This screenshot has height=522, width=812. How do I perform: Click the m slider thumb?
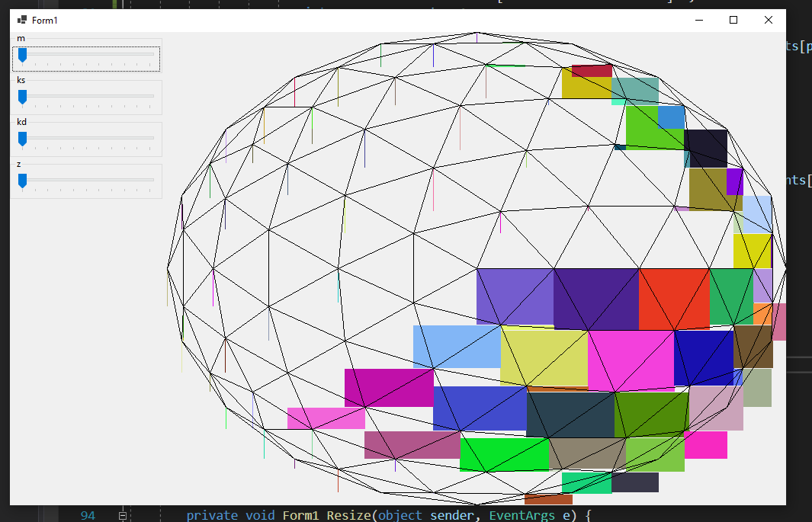coord(22,55)
